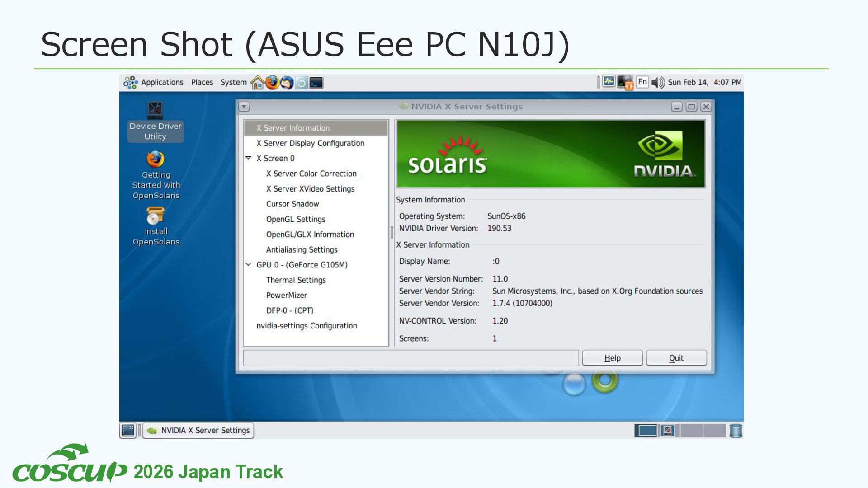Maximize the NVIDIA X Server Settings window
The height and width of the screenshot is (488, 868).
pyautogui.click(x=691, y=107)
